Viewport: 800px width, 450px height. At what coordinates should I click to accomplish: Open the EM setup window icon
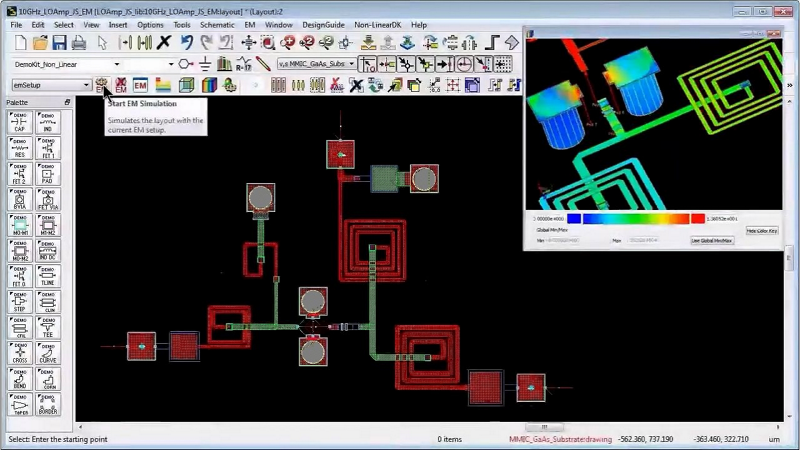pyautogui.click(x=140, y=85)
